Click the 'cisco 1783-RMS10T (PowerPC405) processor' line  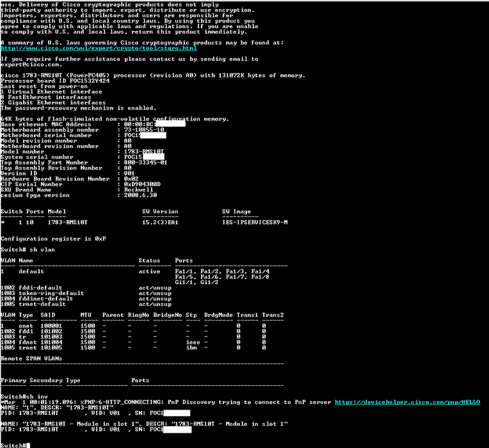click(153, 76)
